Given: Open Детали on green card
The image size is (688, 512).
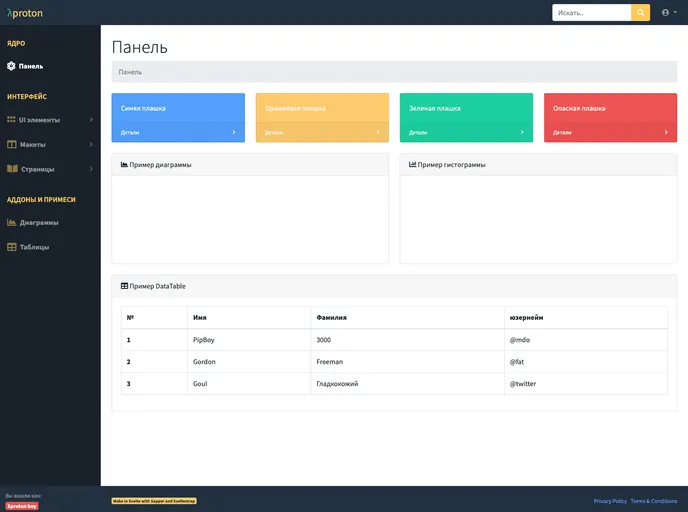Looking at the screenshot, I should [x=418, y=132].
